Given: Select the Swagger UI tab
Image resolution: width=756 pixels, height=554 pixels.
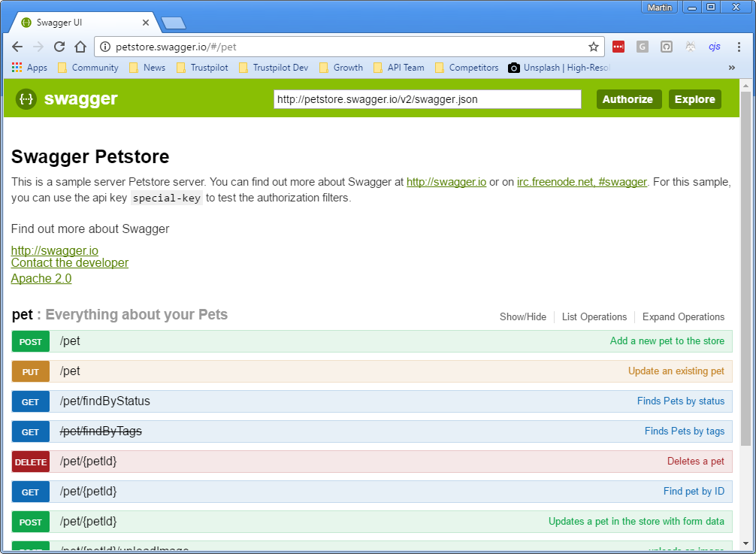Looking at the screenshot, I should pyautogui.click(x=86, y=23).
